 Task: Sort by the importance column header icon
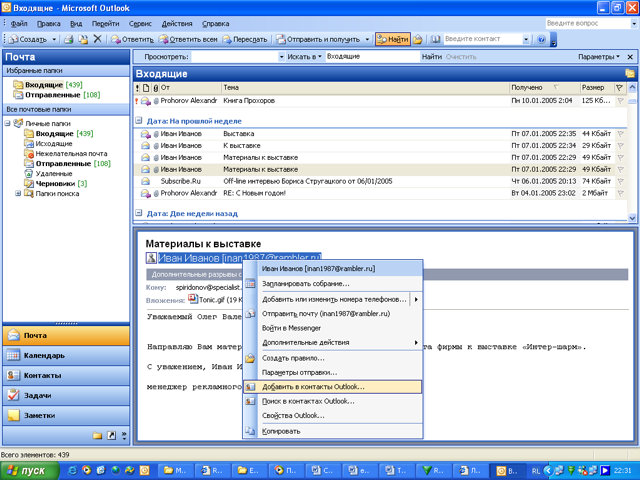click(137, 87)
